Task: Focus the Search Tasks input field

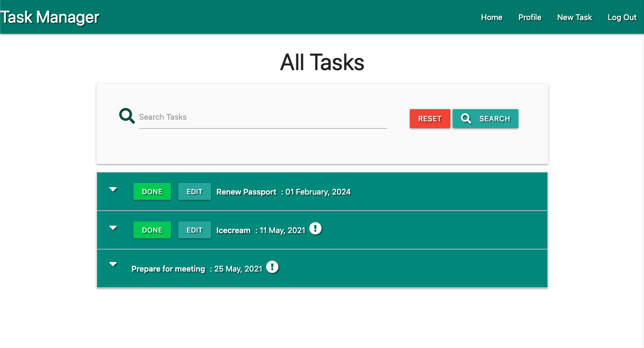Action: pos(263,118)
